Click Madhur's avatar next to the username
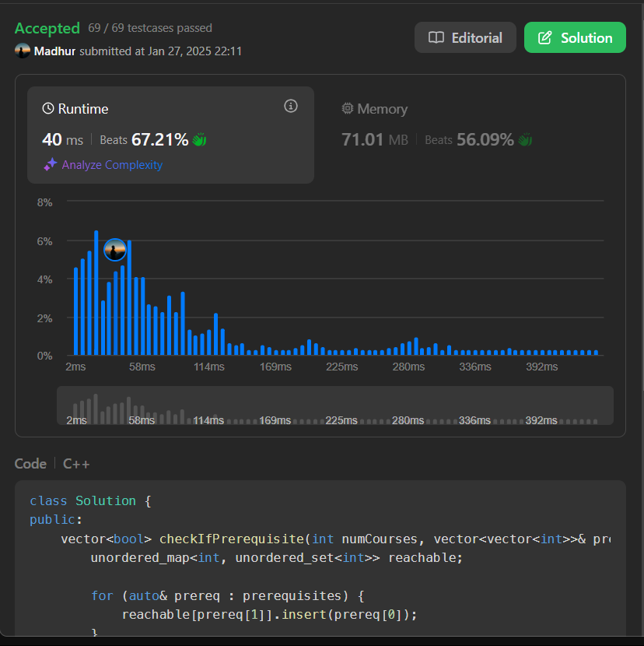 (x=23, y=51)
